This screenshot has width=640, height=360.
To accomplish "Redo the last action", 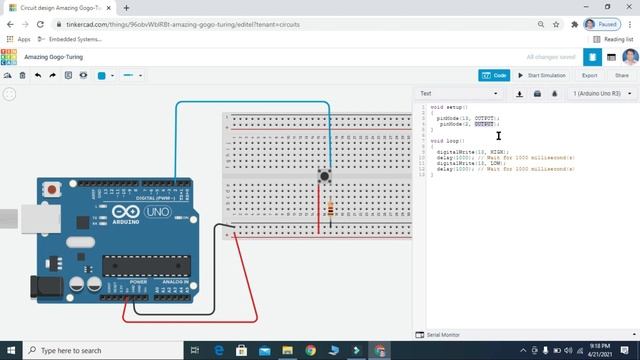I will coord(53,76).
